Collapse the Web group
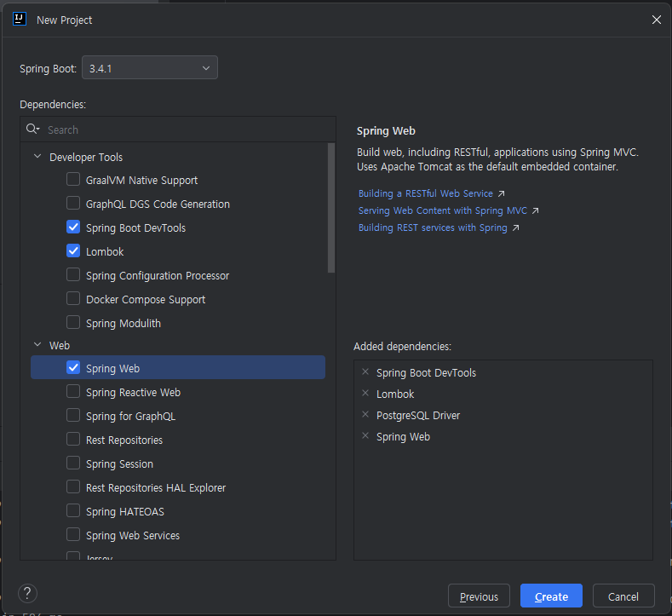The image size is (672, 616). 37,345
